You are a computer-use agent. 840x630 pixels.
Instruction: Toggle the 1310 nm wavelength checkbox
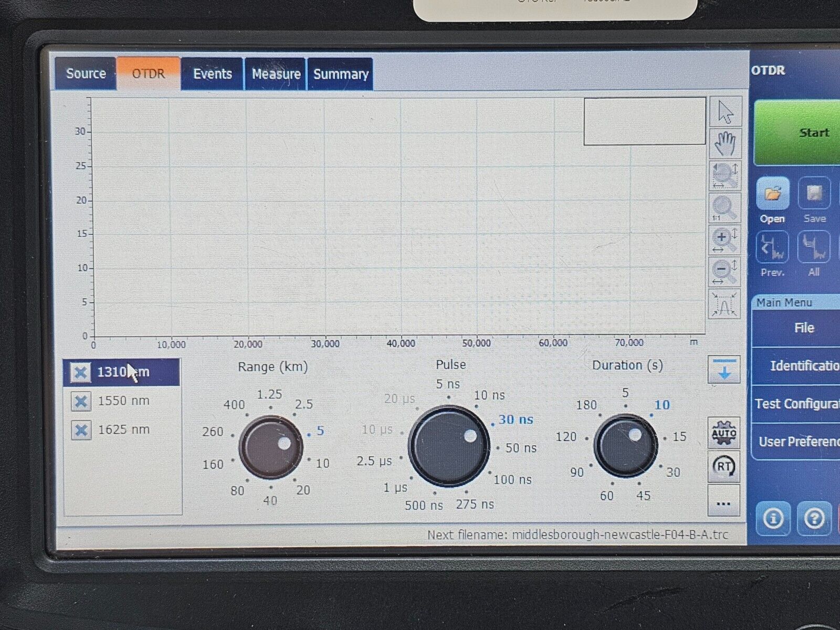pyautogui.click(x=81, y=372)
